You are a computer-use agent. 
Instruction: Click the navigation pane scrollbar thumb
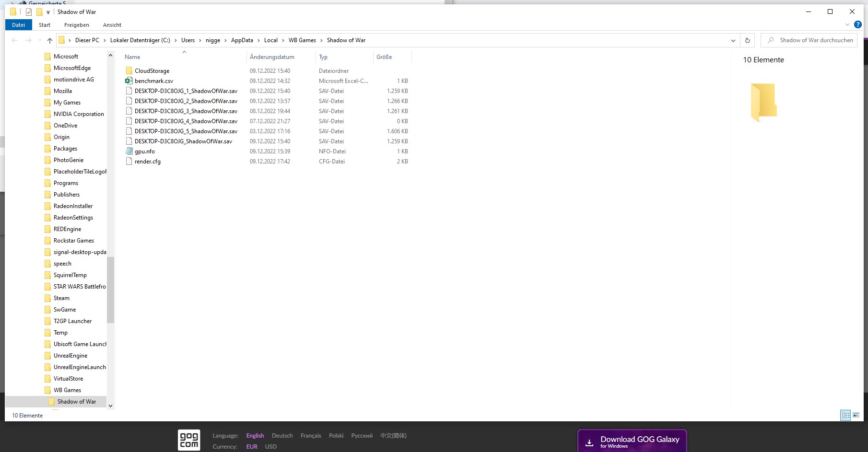point(111,290)
